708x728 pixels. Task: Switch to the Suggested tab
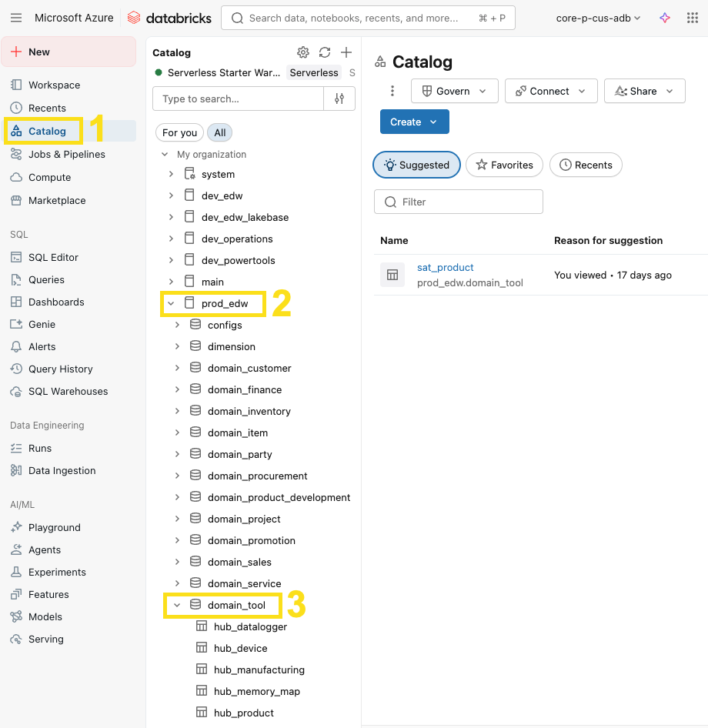pos(416,165)
